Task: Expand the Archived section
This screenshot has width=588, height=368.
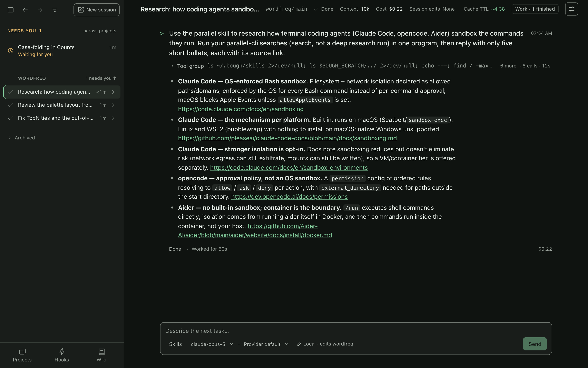Action: (x=22, y=138)
